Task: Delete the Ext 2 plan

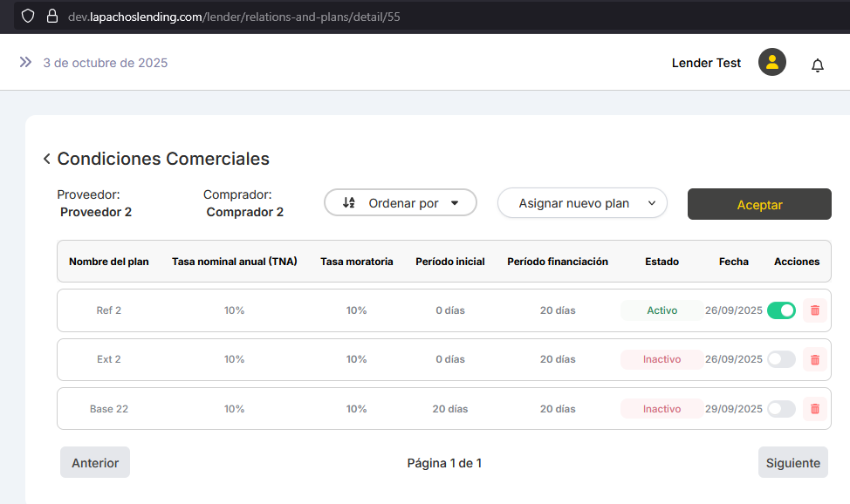Action: pos(815,359)
